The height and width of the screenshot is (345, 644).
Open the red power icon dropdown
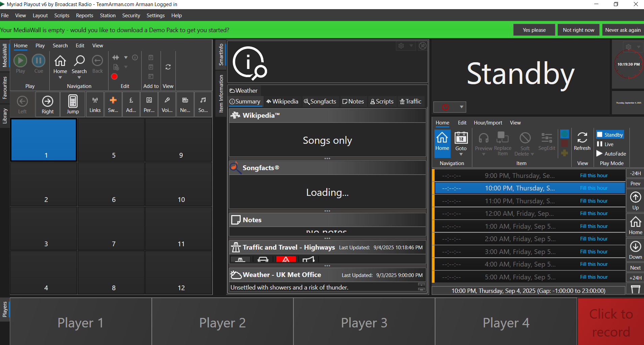pyautogui.click(x=461, y=107)
